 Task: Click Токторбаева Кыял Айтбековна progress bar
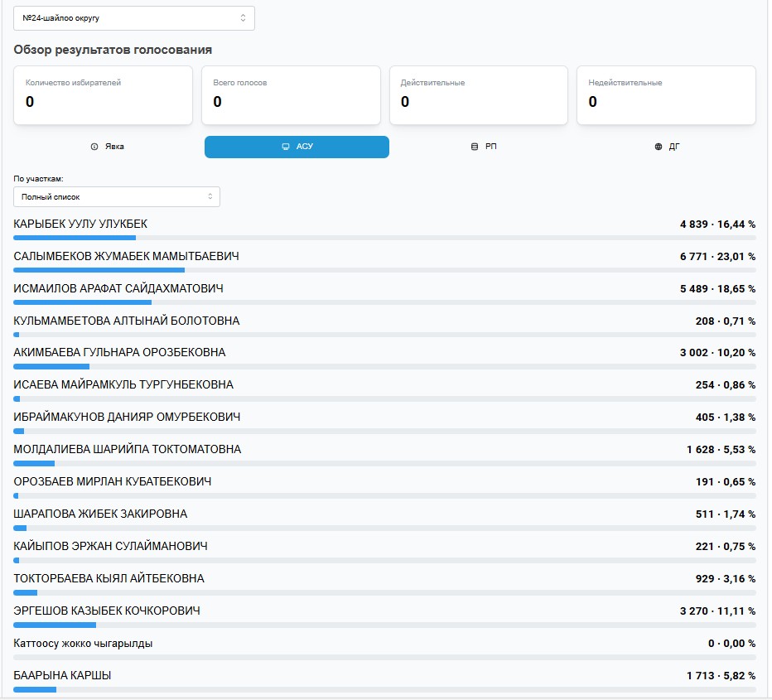(384, 592)
